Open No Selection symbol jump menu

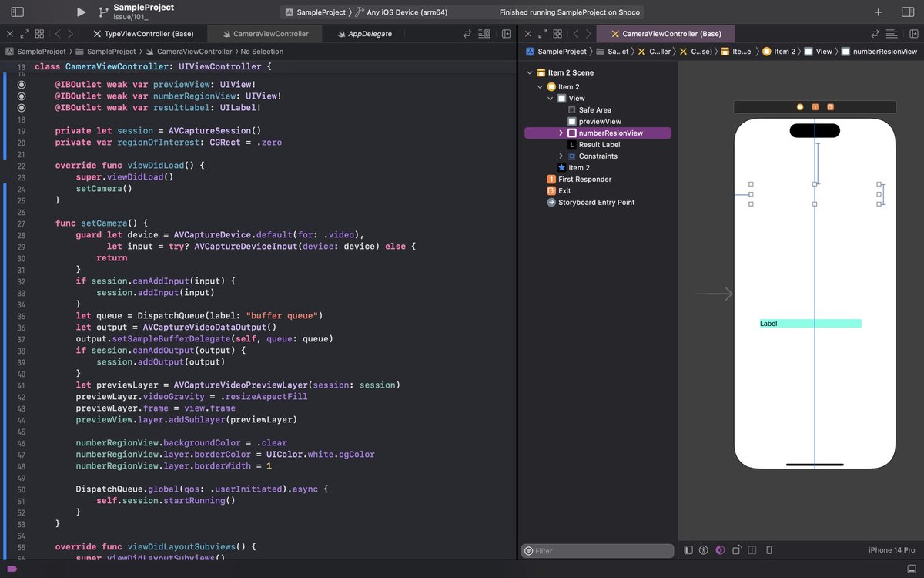point(262,52)
